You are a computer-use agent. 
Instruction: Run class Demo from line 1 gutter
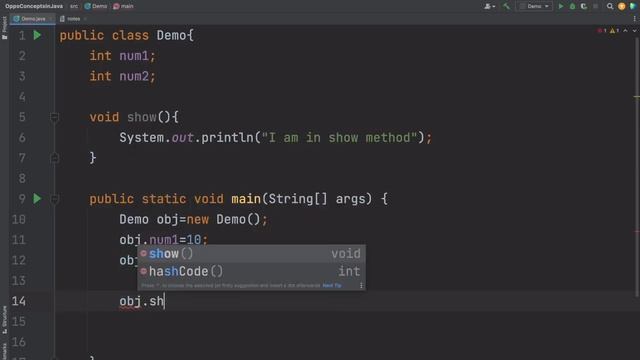click(x=37, y=36)
